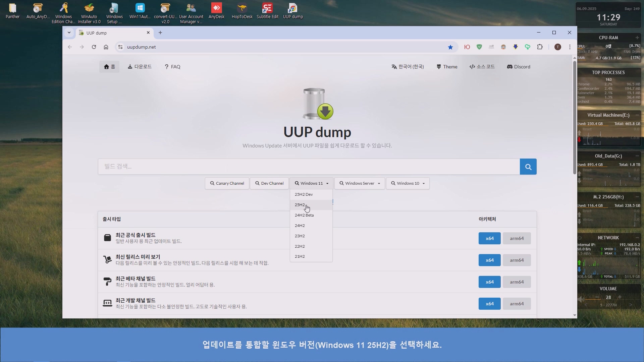Select arm64 for 최근 공식 출시 빌드

tap(517, 238)
